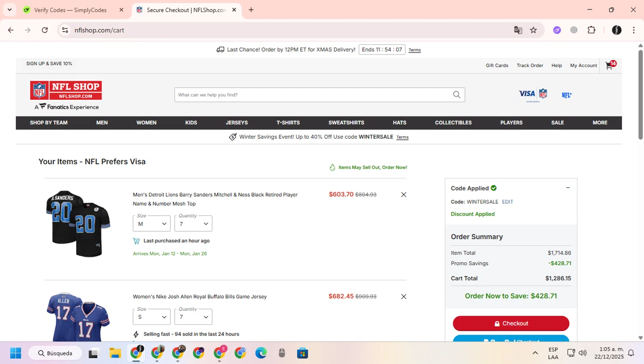
Task: Open the SWEATSHIRTS menu
Action: pos(346,123)
